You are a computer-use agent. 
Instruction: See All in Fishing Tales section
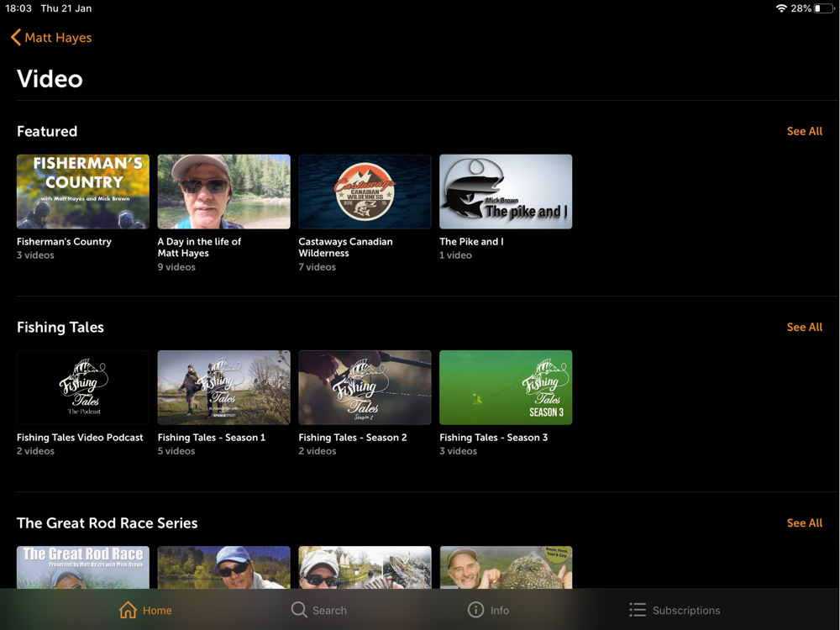coord(804,328)
